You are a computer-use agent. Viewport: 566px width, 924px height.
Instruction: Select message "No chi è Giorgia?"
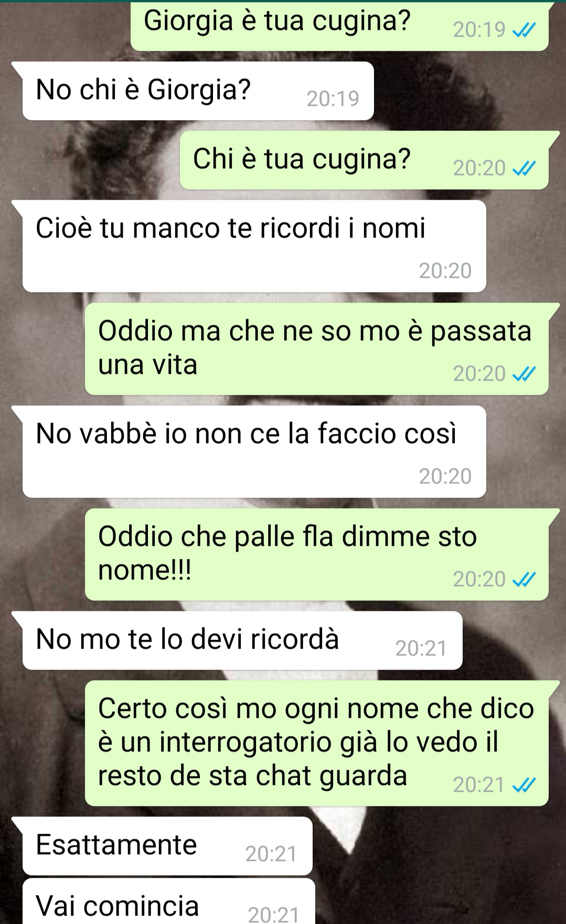198,91
